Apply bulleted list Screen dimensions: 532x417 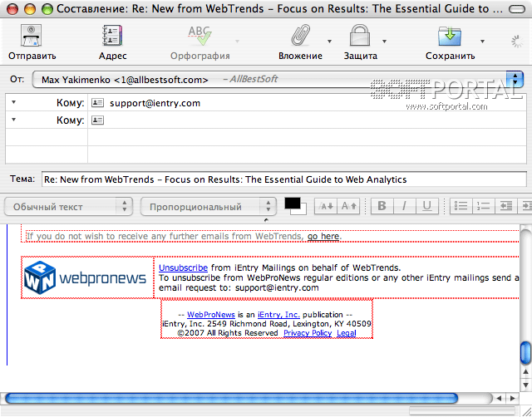click(461, 206)
